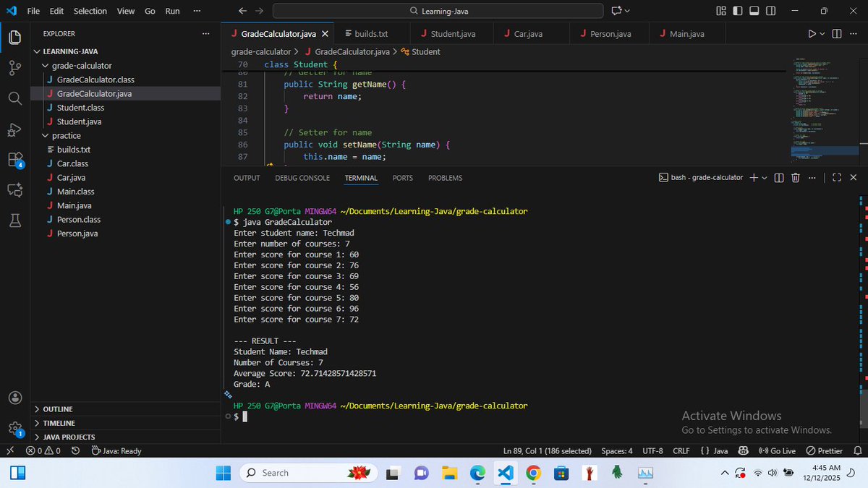Image resolution: width=868 pixels, height=488 pixels.
Task: Click the Prettier status bar item
Action: coord(824,450)
